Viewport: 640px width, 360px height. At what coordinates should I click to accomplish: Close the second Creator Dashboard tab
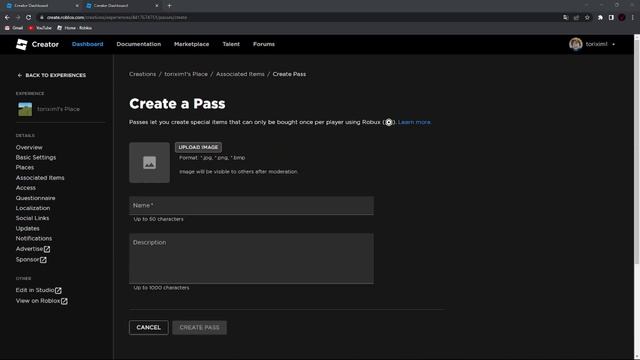click(x=157, y=6)
